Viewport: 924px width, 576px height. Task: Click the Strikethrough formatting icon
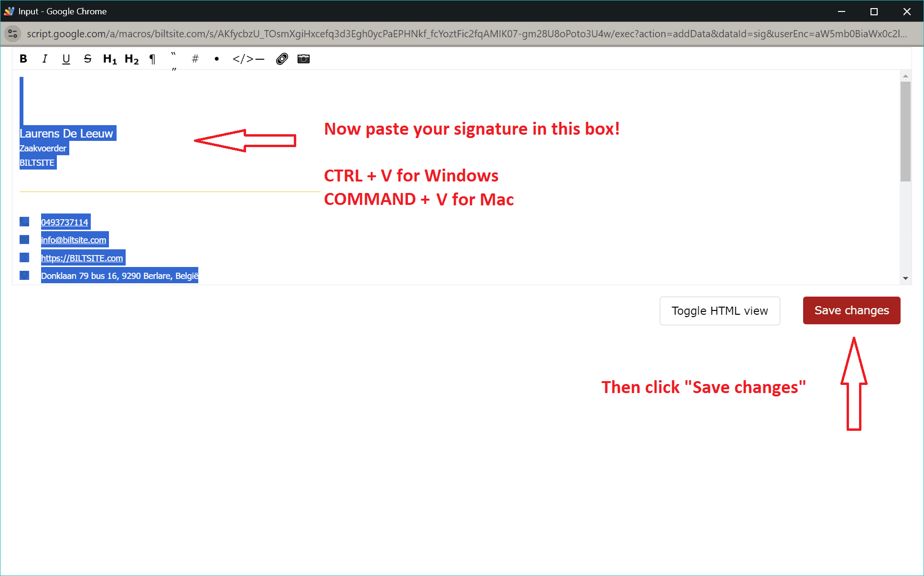pyautogui.click(x=86, y=59)
